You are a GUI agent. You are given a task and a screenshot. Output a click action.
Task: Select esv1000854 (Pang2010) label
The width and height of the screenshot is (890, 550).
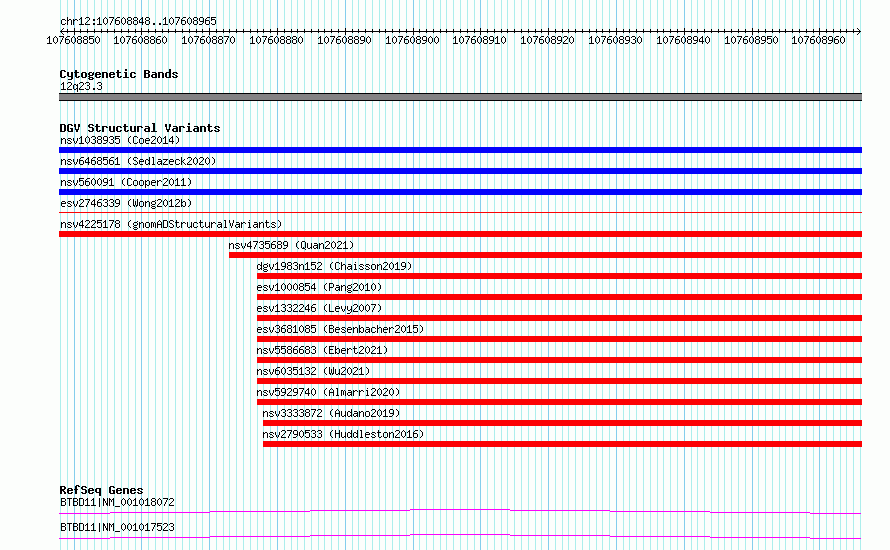(319, 287)
